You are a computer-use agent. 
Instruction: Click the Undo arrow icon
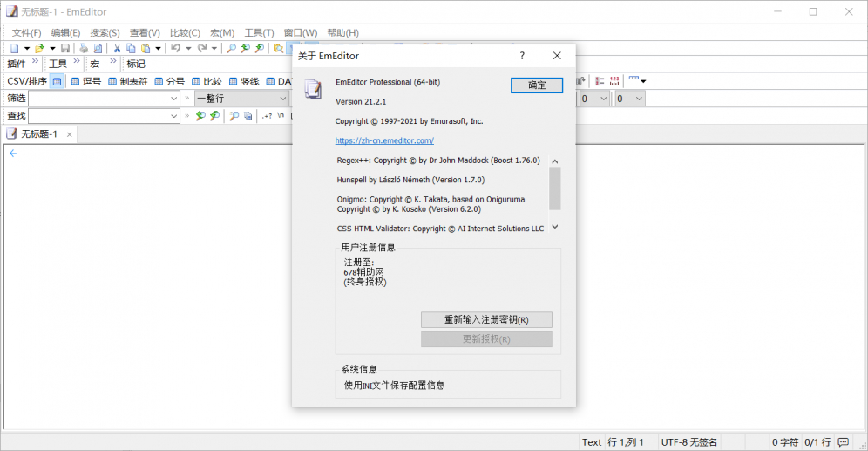(x=175, y=48)
